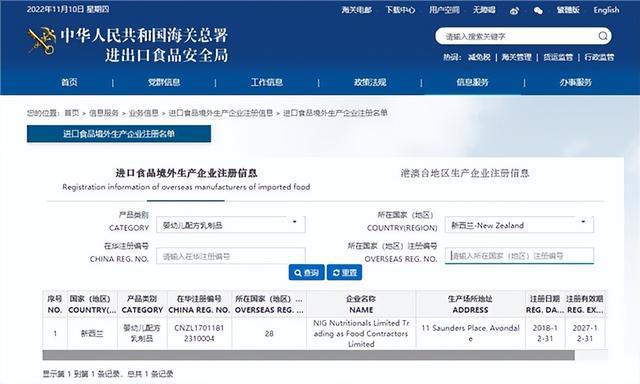
Task: Focus the OVERSEAS REG. NO. input field
Action: [519, 256]
